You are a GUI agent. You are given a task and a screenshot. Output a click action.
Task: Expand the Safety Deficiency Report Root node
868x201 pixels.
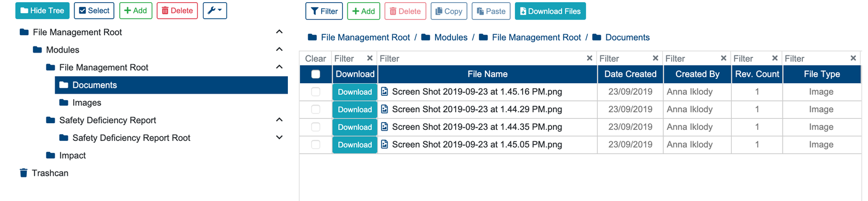click(279, 137)
